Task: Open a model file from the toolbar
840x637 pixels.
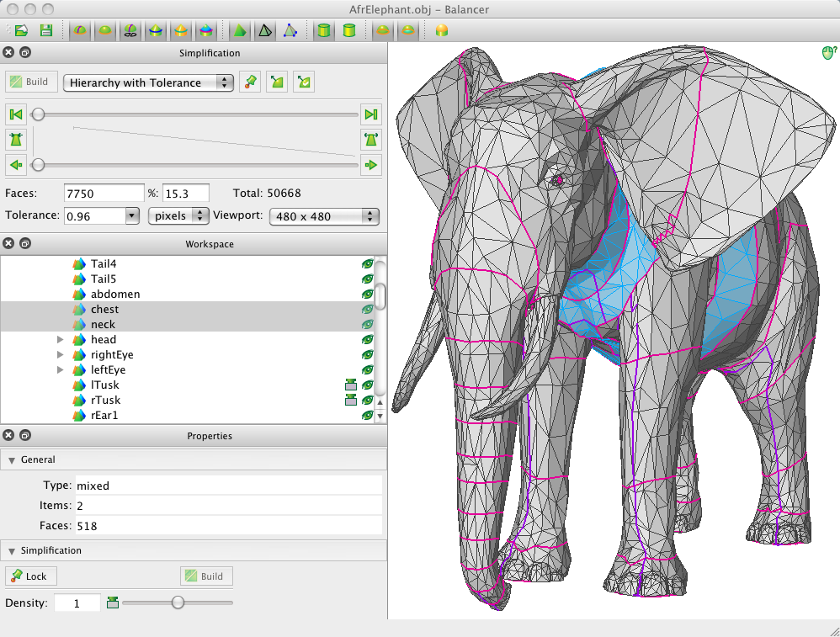Action: pyautogui.click(x=21, y=29)
